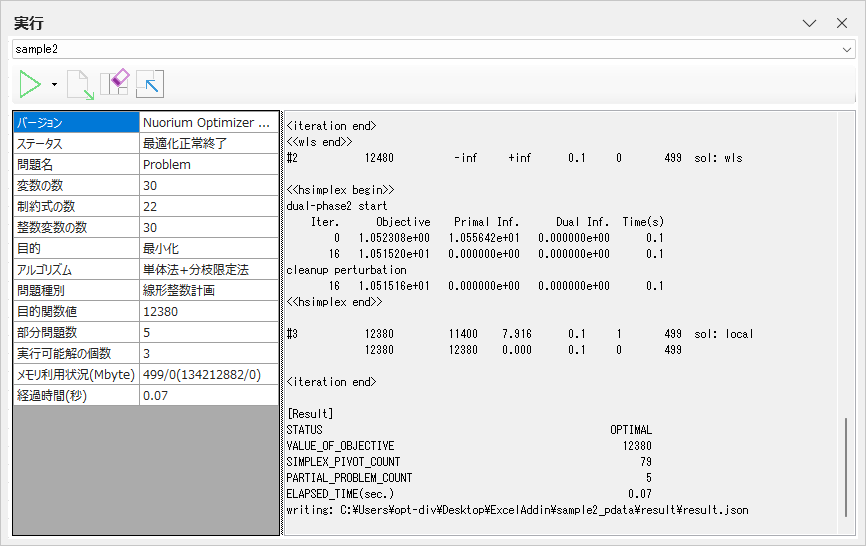
Task: Click the dual-phase2 start log line
Action: [x=337, y=206]
